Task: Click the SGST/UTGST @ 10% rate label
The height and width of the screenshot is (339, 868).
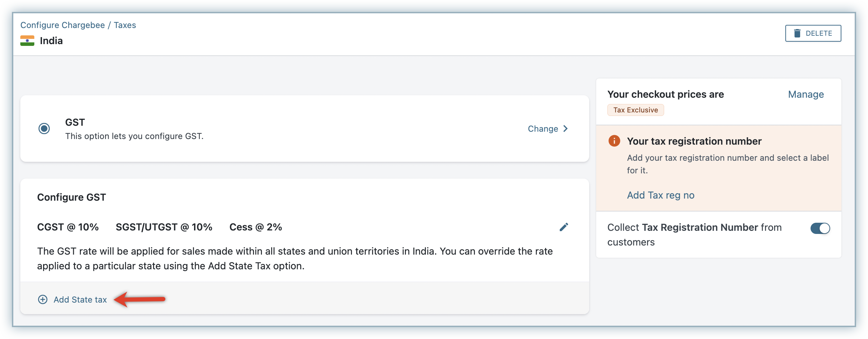Action: tap(164, 227)
